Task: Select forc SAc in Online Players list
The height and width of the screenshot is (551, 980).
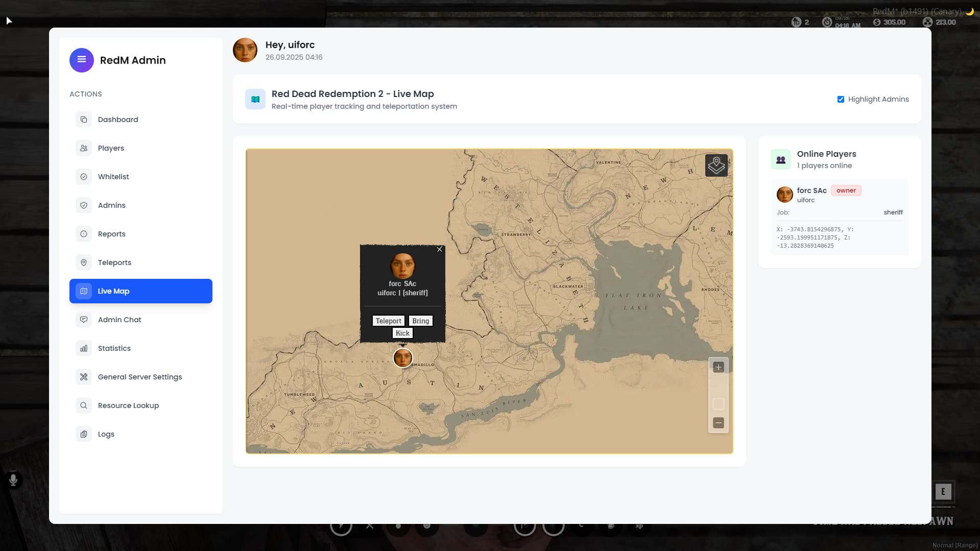Action: click(x=840, y=217)
